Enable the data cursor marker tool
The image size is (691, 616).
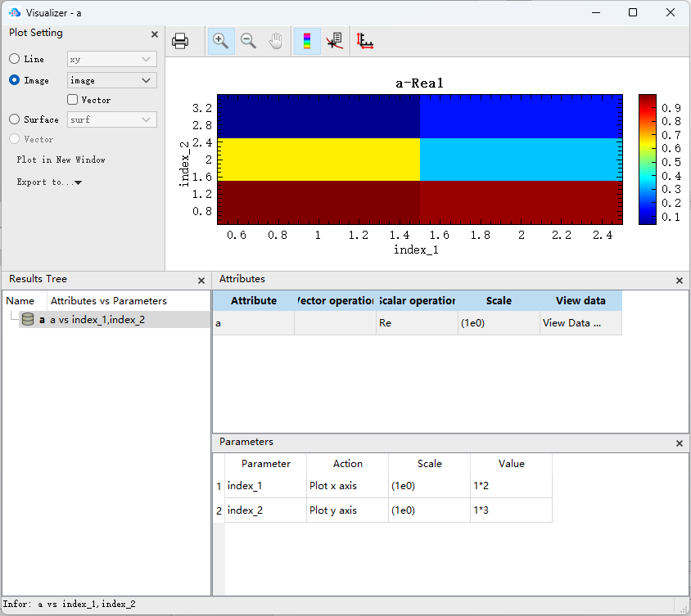click(x=335, y=41)
